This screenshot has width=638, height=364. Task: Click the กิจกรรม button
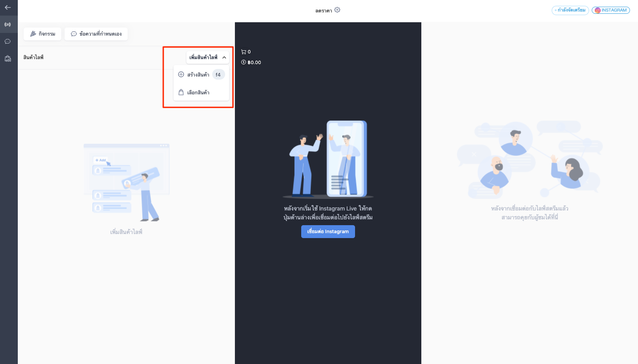tap(42, 34)
